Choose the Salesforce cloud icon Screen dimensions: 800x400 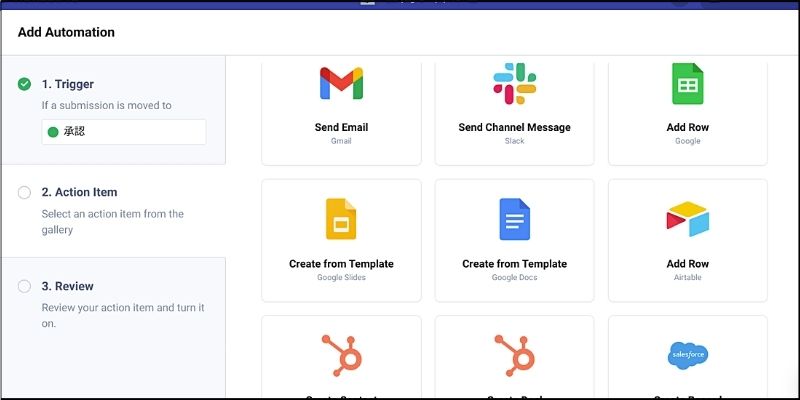pyautogui.click(x=687, y=355)
